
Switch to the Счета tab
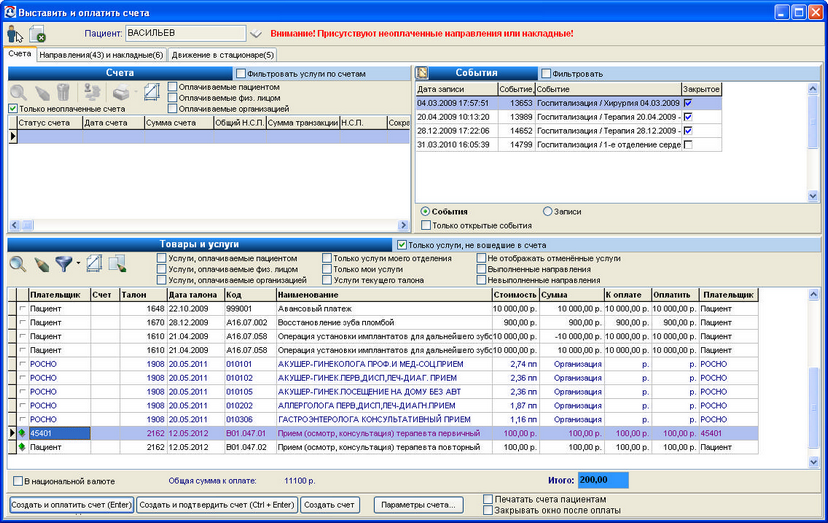pos(20,54)
